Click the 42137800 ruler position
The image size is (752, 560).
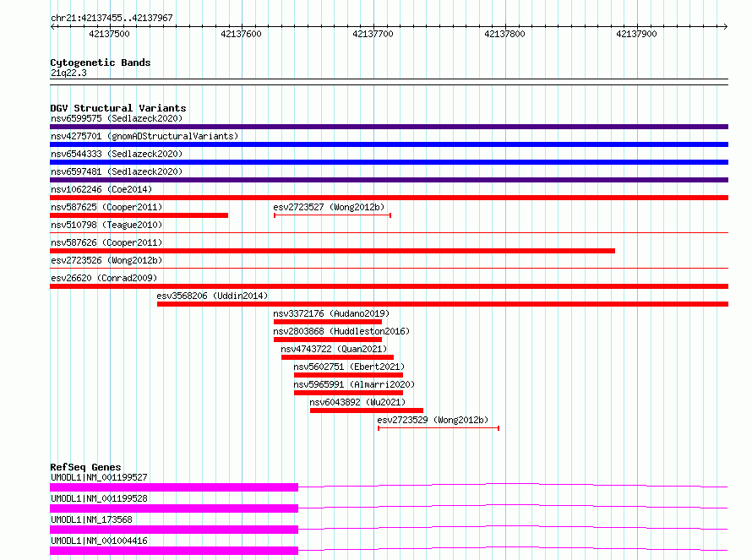(x=505, y=34)
